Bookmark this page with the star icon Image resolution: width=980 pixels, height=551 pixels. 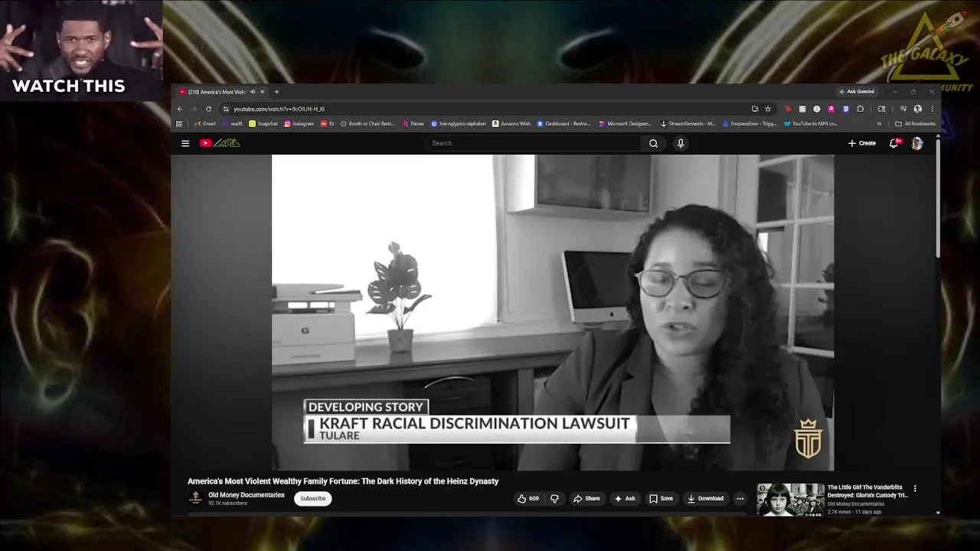click(768, 109)
